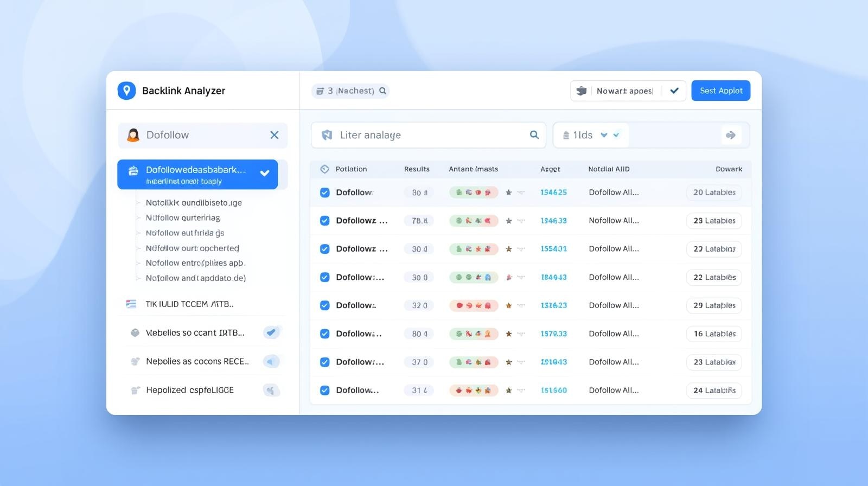Click the search icon beside 3 Nachest
This screenshot has height=486, width=868.
[382, 91]
